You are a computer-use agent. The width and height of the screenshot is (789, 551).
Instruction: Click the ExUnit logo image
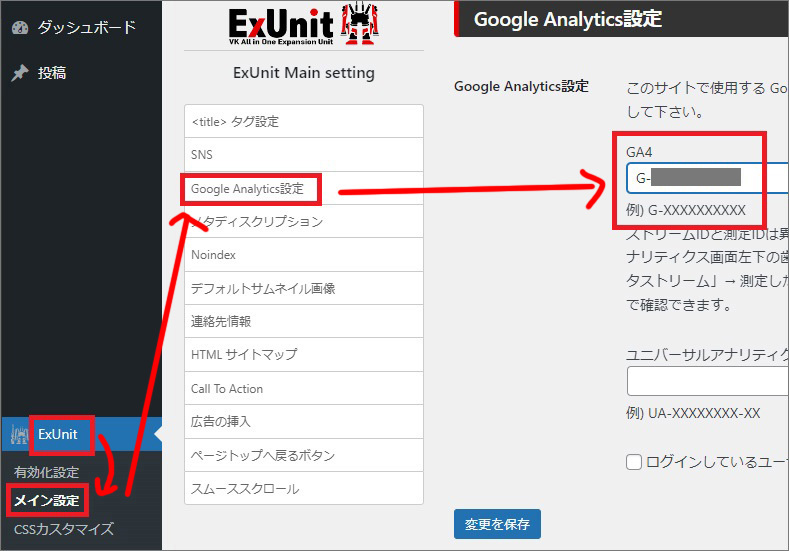coord(304,25)
